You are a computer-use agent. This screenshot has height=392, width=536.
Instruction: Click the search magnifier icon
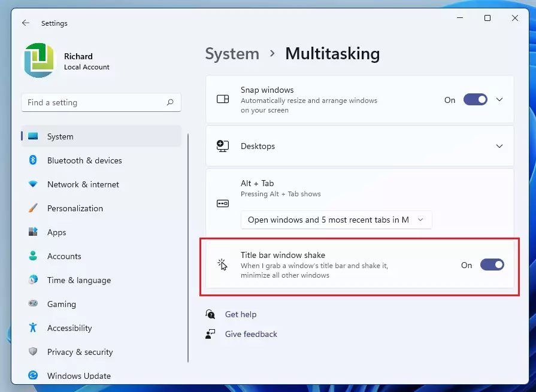tap(170, 102)
